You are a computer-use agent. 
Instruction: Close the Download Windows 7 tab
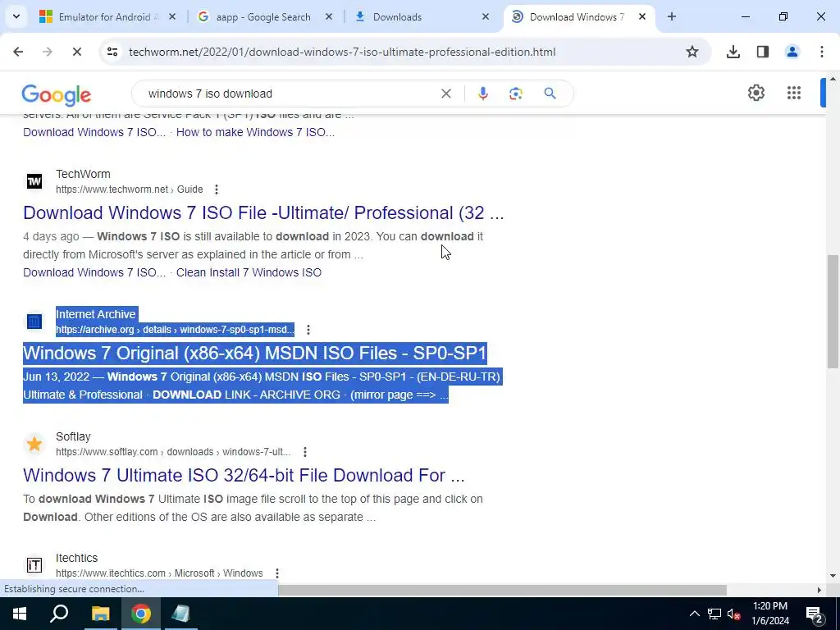[x=641, y=16]
